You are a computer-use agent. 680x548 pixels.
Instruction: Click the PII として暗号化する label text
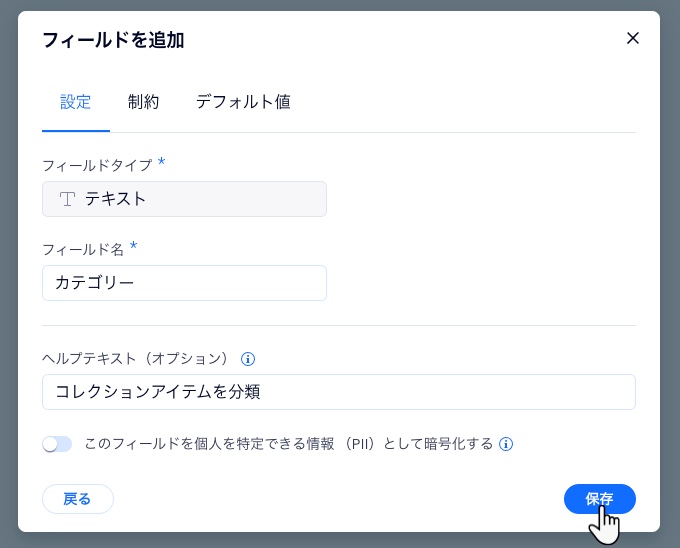click(x=288, y=444)
